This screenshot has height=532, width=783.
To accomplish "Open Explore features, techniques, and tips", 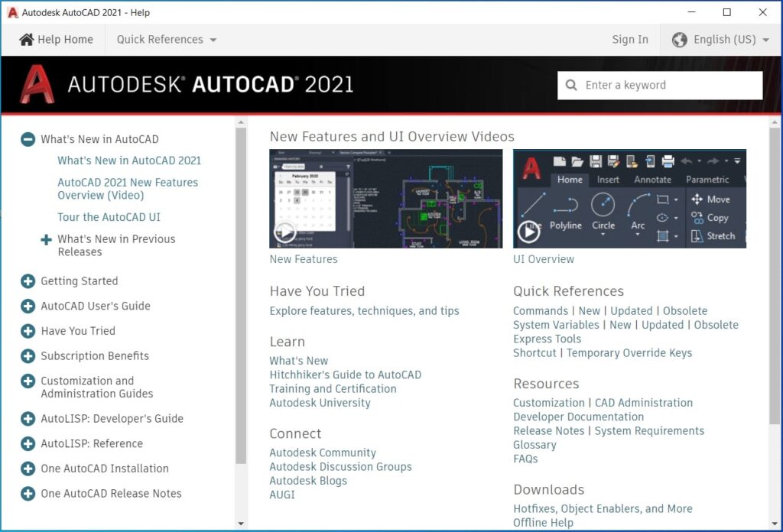I will coord(364,311).
